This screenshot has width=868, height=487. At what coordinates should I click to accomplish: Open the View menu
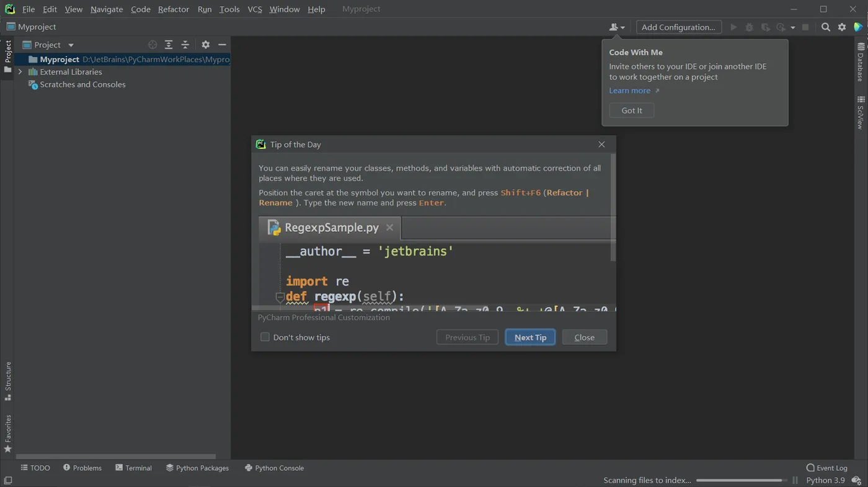point(73,9)
